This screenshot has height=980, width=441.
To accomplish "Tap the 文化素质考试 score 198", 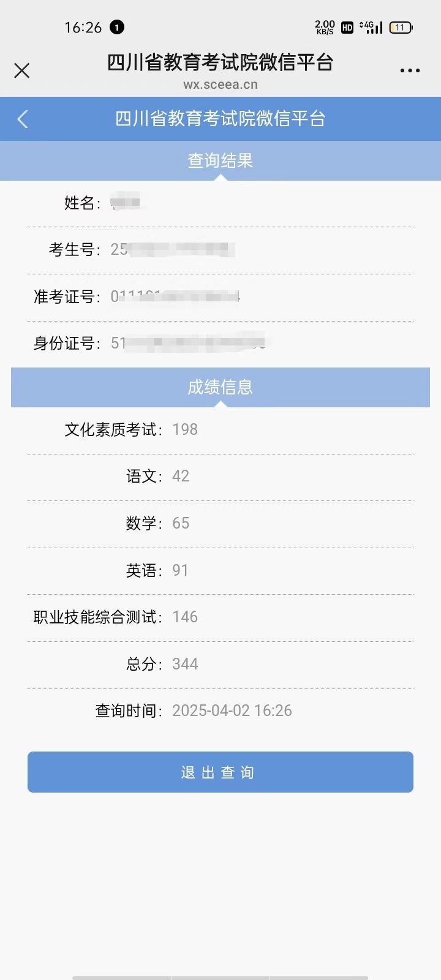I will point(185,429).
